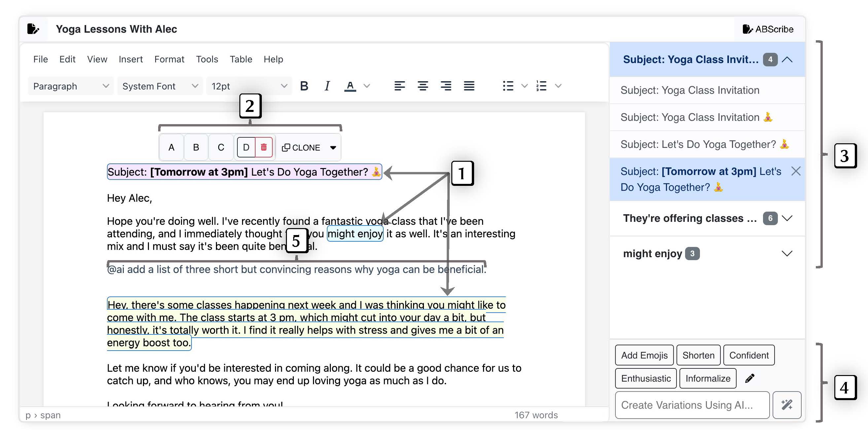Open the Help menu
Screen dimensions: 868x445
(273, 59)
